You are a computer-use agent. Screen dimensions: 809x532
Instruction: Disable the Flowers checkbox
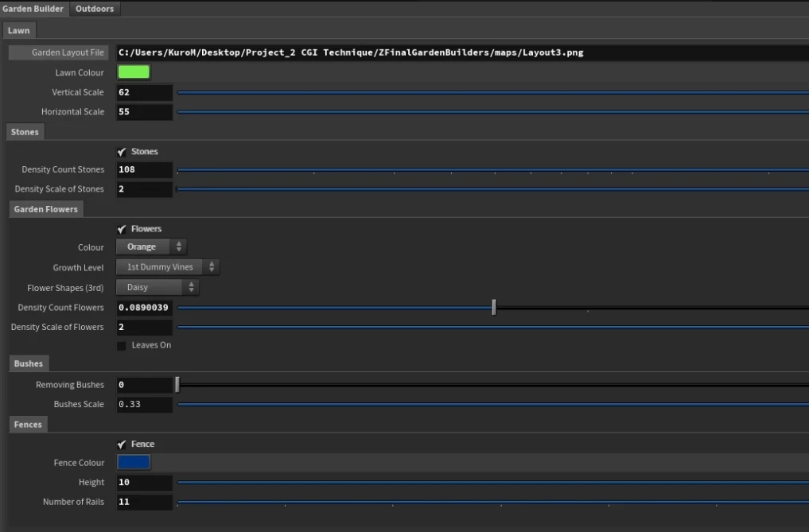click(122, 229)
